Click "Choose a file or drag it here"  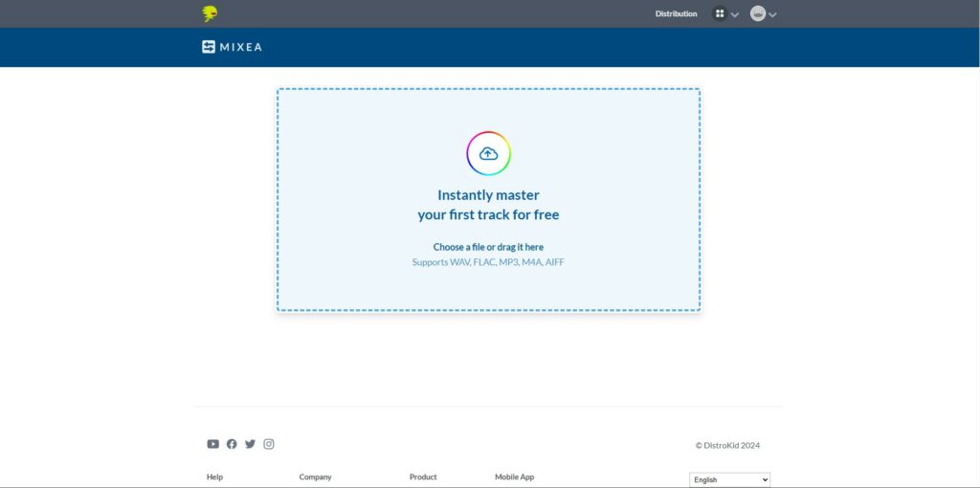click(x=488, y=247)
